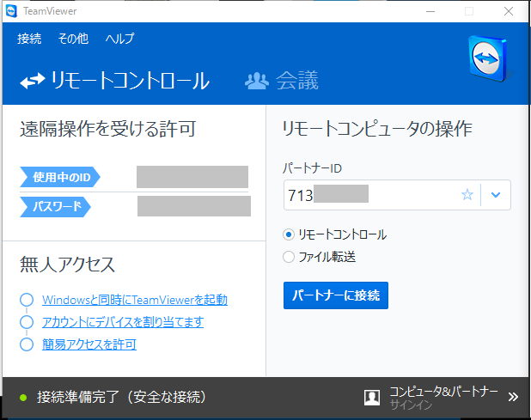Switch to the リモートコントロール tab
The image size is (531, 420).
pyautogui.click(x=115, y=81)
